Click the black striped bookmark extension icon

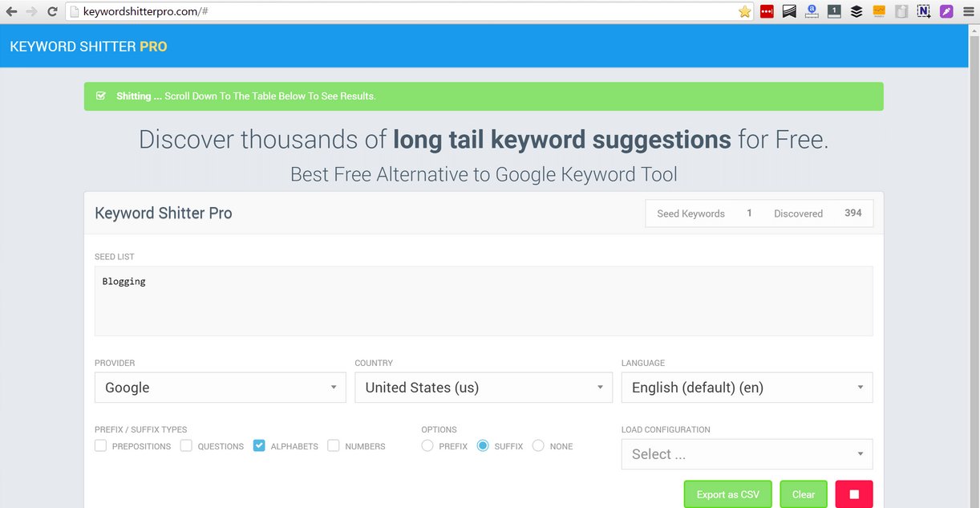click(x=789, y=11)
